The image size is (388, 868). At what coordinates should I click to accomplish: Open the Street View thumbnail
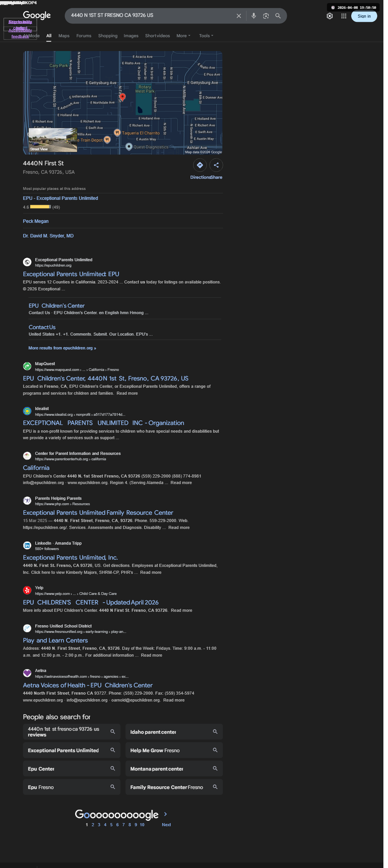53,140
